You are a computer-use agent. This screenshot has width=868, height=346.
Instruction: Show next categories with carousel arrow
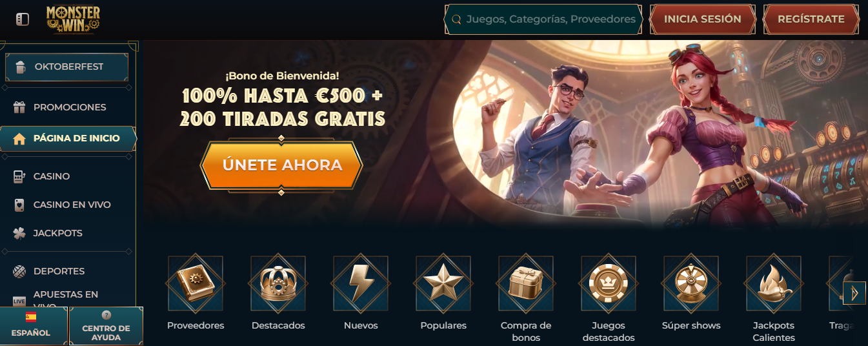854,293
